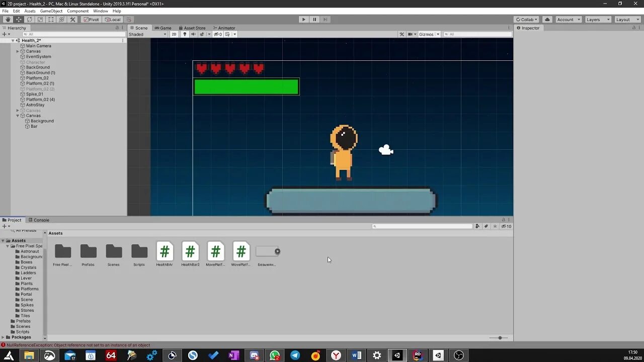Viewport: 644px width, 362px height.
Task: Select the Безымян... animation asset
Action: coord(267,255)
